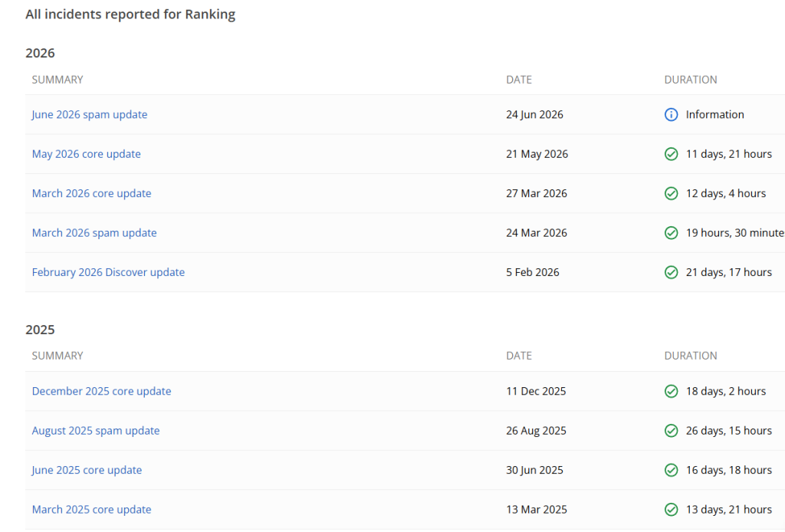Open the March 2026 spam update link

point(94,233)
